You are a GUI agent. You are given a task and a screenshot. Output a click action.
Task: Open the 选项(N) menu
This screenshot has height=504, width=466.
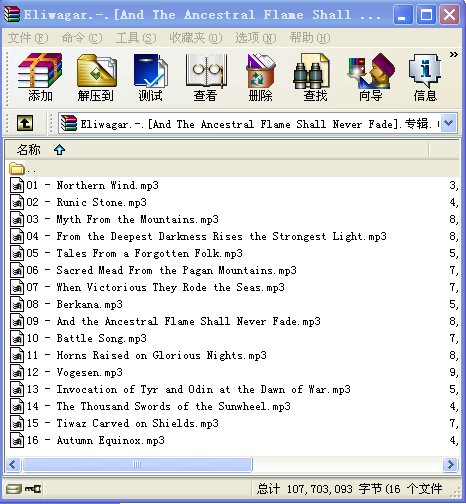click(256, 38)
